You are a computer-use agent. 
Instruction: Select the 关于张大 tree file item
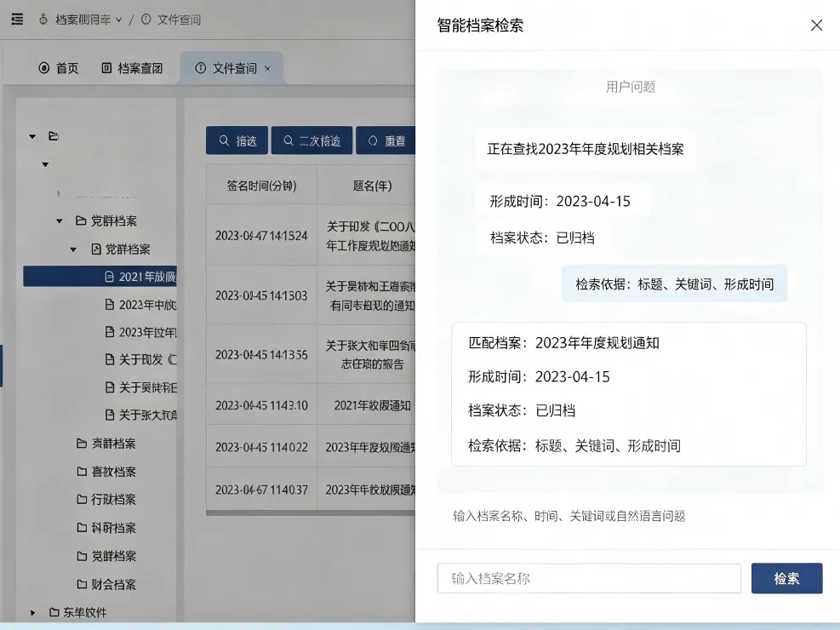point(140,415)
